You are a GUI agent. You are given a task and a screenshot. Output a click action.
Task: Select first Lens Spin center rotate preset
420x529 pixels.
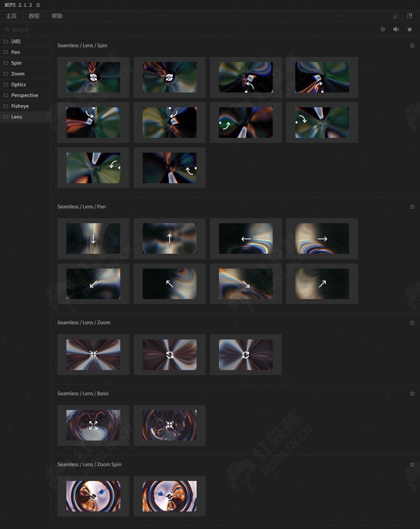pos(93,77)
